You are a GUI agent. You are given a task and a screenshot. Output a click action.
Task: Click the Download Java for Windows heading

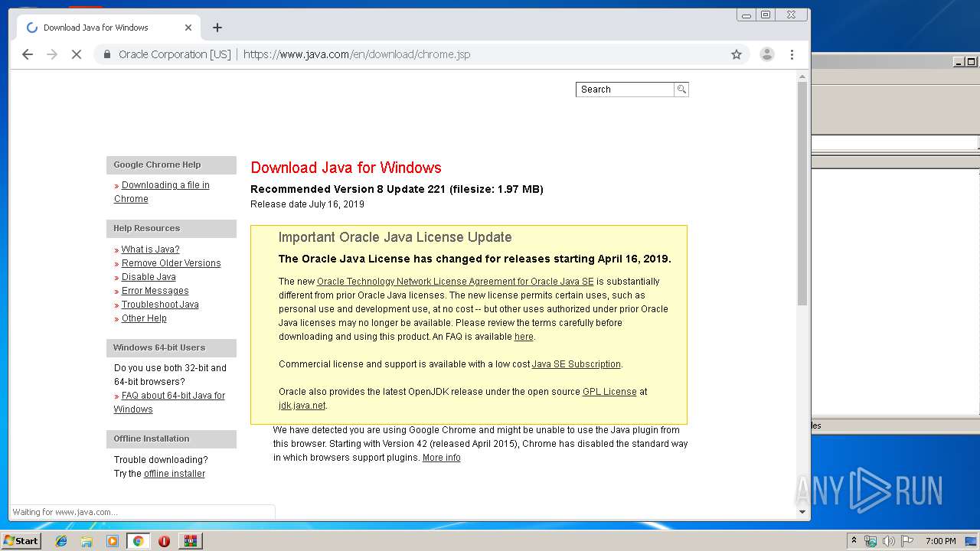pyautogui.click(x=346, y=168)
